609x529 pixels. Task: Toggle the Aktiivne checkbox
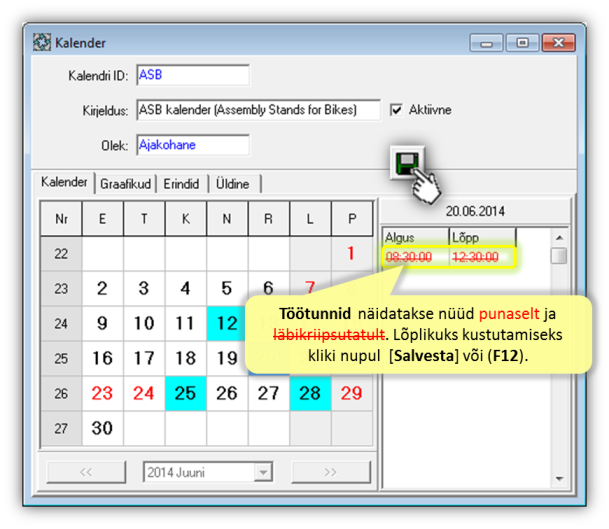point(397,110)
